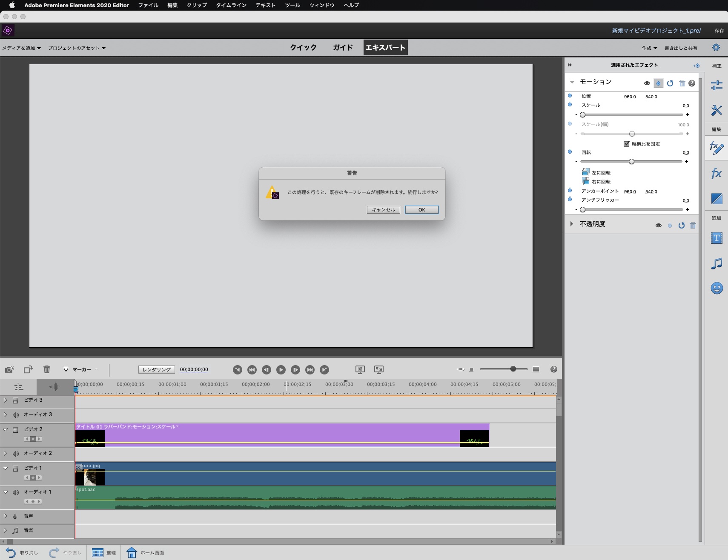
Task: Delete the モーション effect trash icon
Action: 682,83
